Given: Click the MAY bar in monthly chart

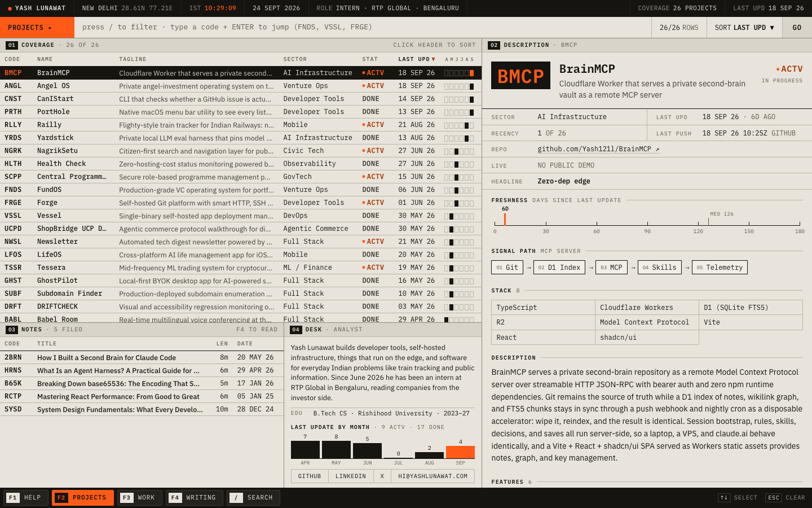Looking at the screenshot, I should tap(336, 450).
